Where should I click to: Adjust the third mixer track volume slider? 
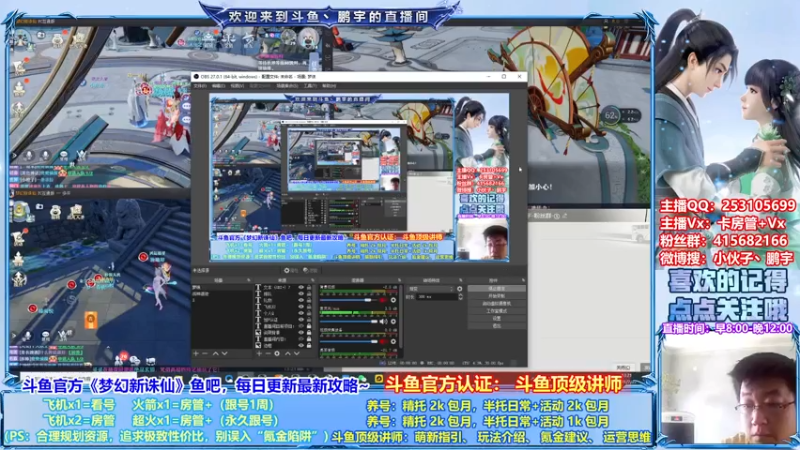tap(349, 341)
